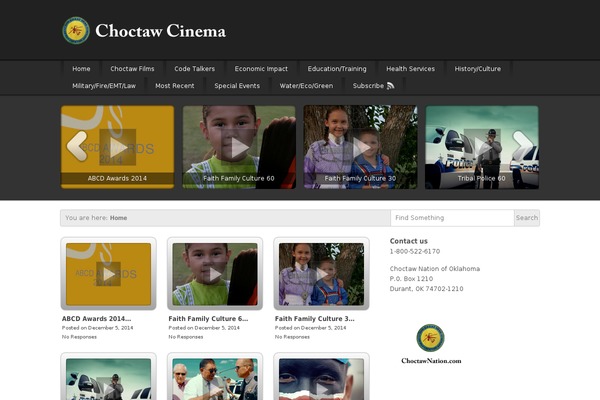600x400 pixels.
Task: Click ABCD Awards 2014 carousel caption
Action: (x=117, y=178)
